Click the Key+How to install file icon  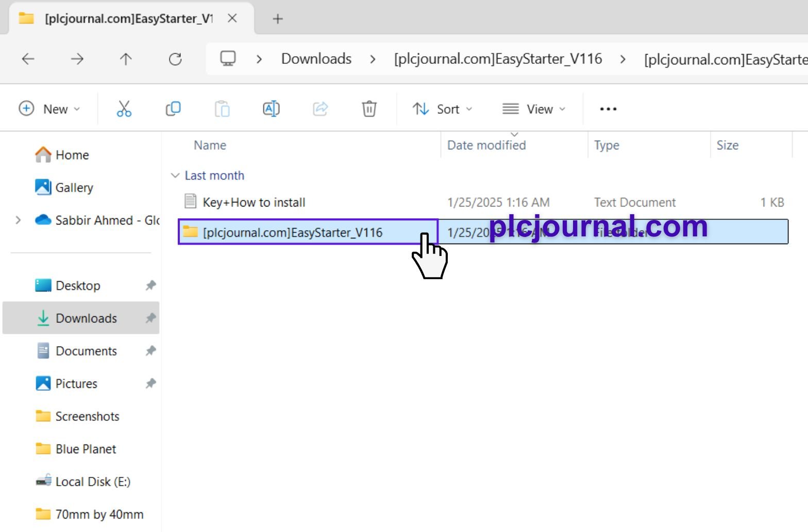point(190,201)
